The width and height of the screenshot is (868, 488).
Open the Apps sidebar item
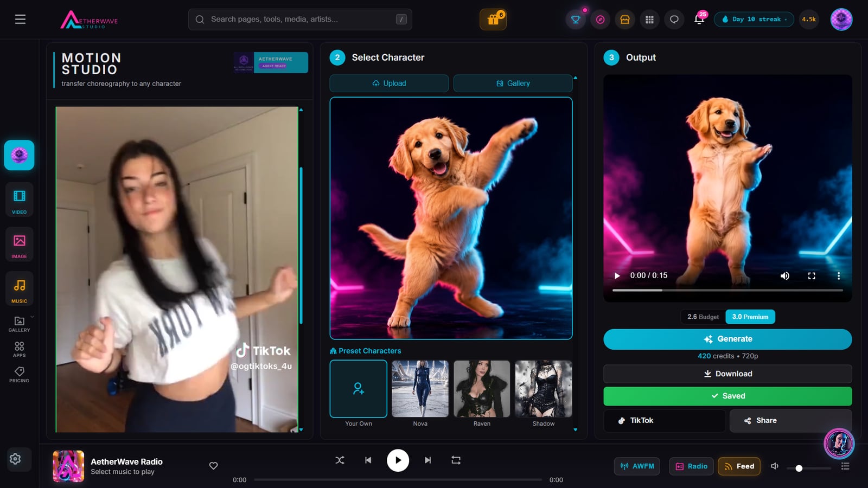[x=20, y=349]
